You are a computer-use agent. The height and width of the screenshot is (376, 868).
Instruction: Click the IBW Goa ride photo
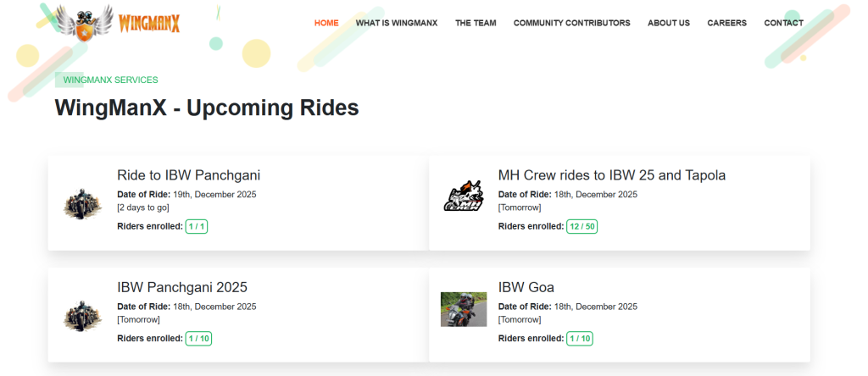point(464,309)
